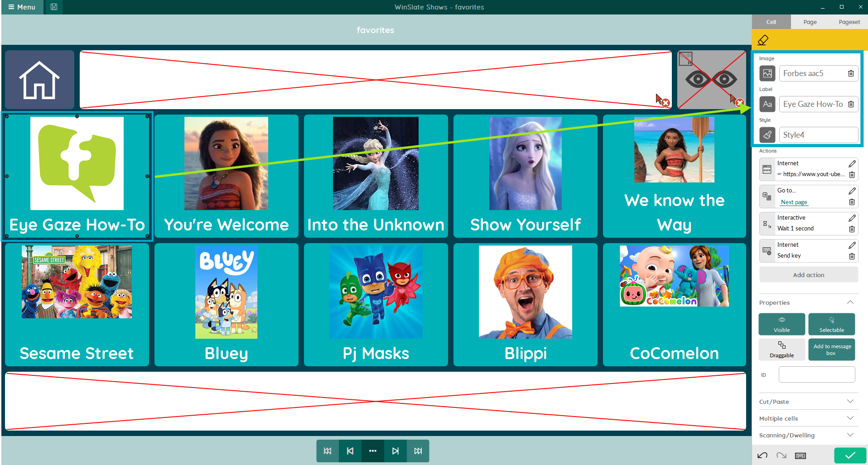
Task: Toggle the Selectable property
Action: pyautogui.click(x=832, y=324)
